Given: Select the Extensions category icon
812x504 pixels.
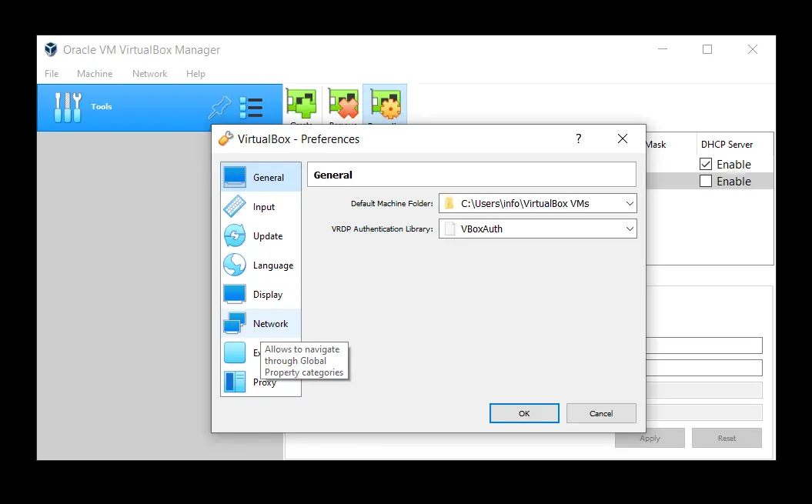Looking at the screenshot, I should tap(235, 352).
